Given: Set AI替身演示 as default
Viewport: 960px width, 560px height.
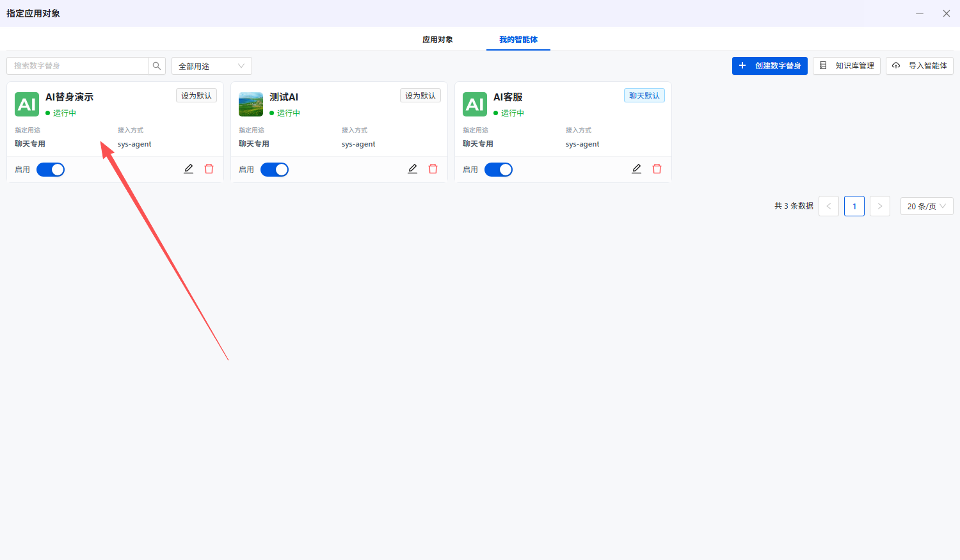Looking at the screenshot, I should (196, 95).
